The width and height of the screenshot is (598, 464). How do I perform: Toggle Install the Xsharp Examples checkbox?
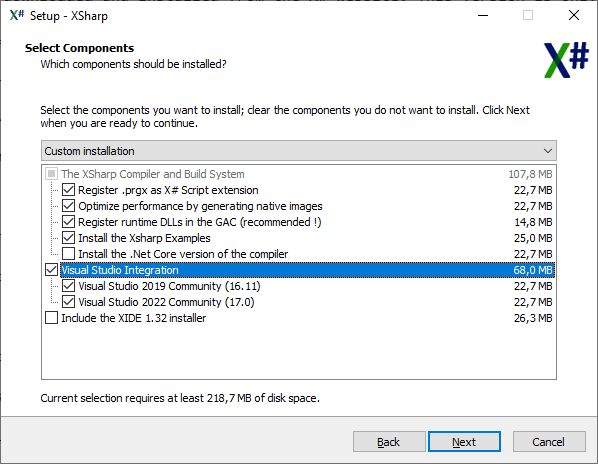coord(68,238)
